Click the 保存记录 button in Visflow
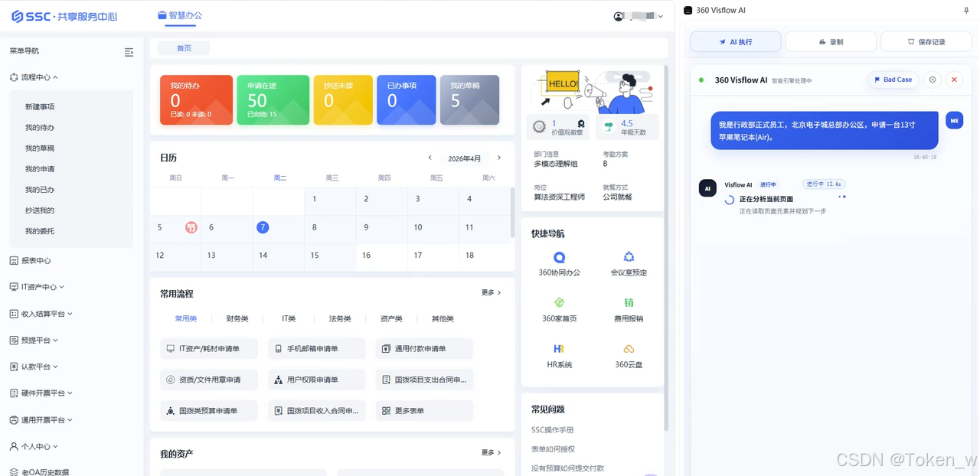 [x=926, y=42]
